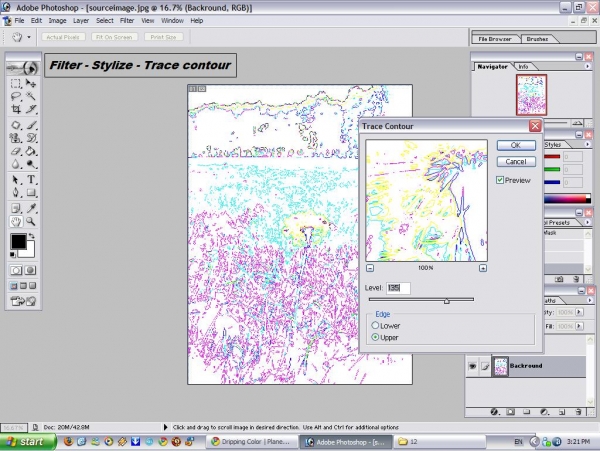Open the Tool Presets palette flyout menu
Image resolution: width=600 pixels, height=451 pixels.
coord(587,222)
